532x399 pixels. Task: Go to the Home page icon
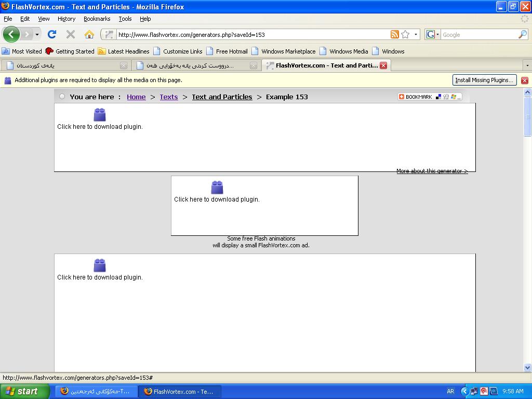(89, 34)
